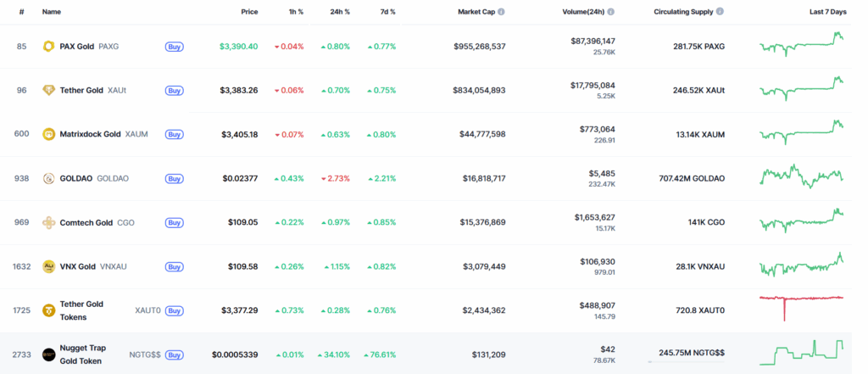Open Matrixdock Gold 7-day sparkline
Screen dimensions: 868x374
click(802, 132)
